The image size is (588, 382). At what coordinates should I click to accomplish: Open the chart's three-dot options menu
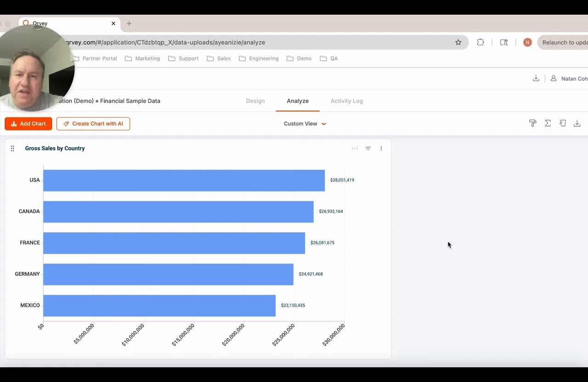[381, 148]
